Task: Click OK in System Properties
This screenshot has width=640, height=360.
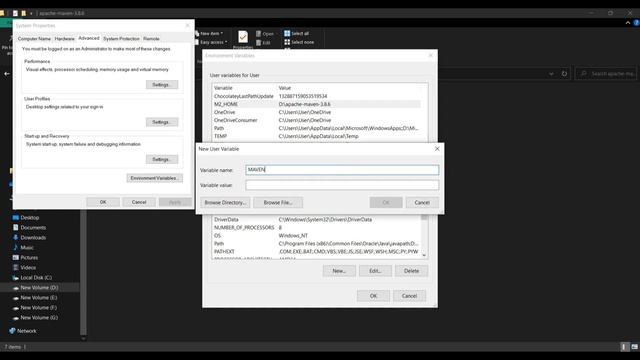Action: point(103,202)
